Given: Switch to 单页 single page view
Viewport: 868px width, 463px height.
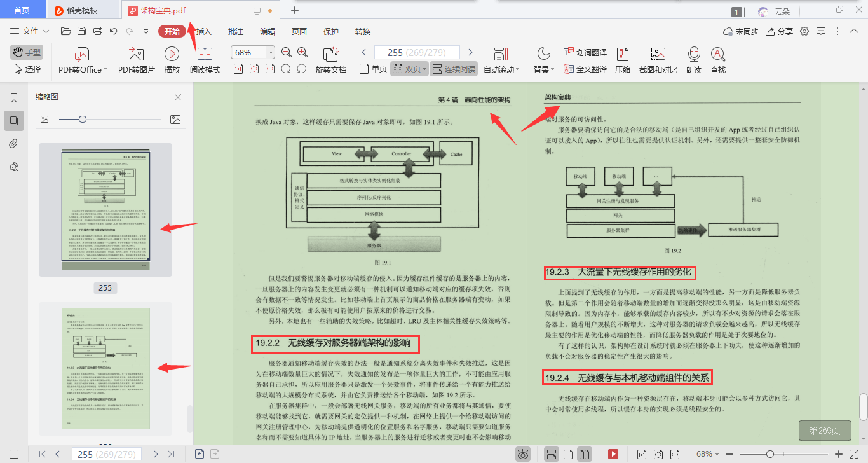Looking at the screenshot, I should click(373, 69).
